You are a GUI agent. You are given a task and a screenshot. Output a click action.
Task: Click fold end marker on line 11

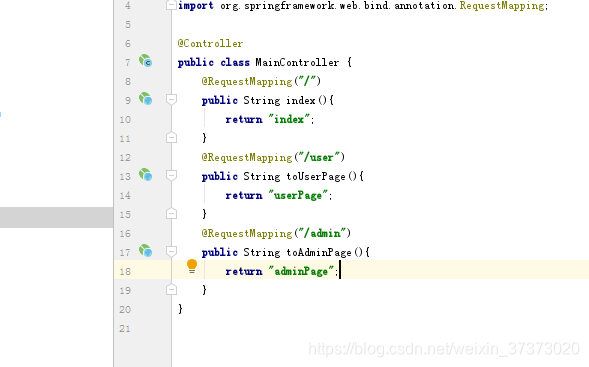(171, 138)
